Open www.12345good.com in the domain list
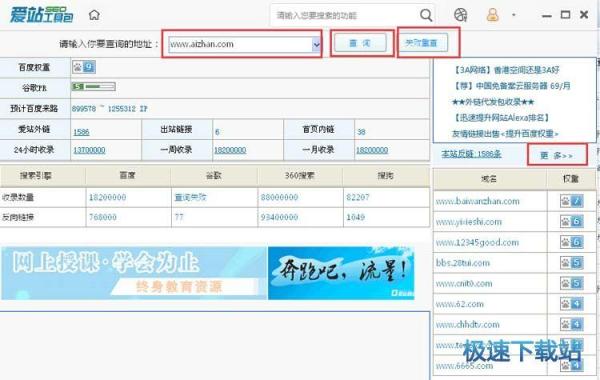Image resolution: width=600 pixels, height=380 pixels. [x=477, y=242]
